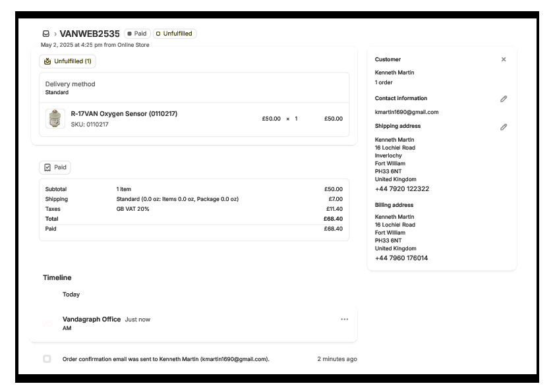This screenshot has width=555, height=392.
Task: Open the three-dot menu on Vandagraph Office comment
Action: (344, 320)
